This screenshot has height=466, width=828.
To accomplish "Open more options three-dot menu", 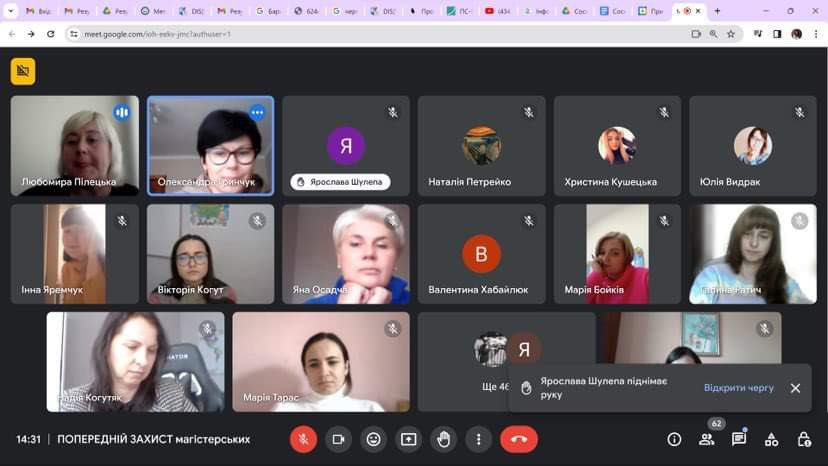I will [479, 439].
